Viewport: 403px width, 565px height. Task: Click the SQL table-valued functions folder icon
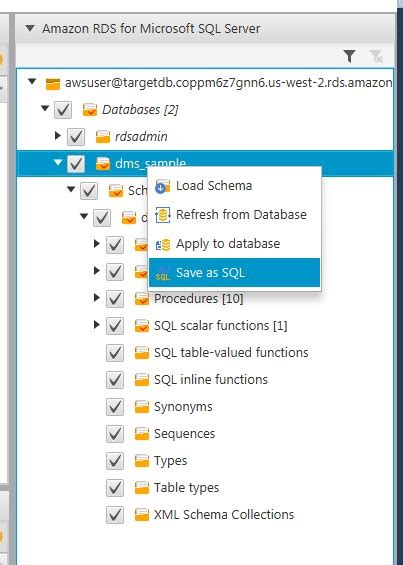(x=142, y=353)
